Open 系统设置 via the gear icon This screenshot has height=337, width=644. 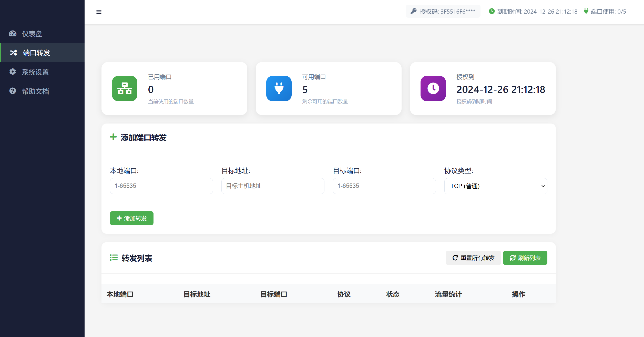[13, 72]
